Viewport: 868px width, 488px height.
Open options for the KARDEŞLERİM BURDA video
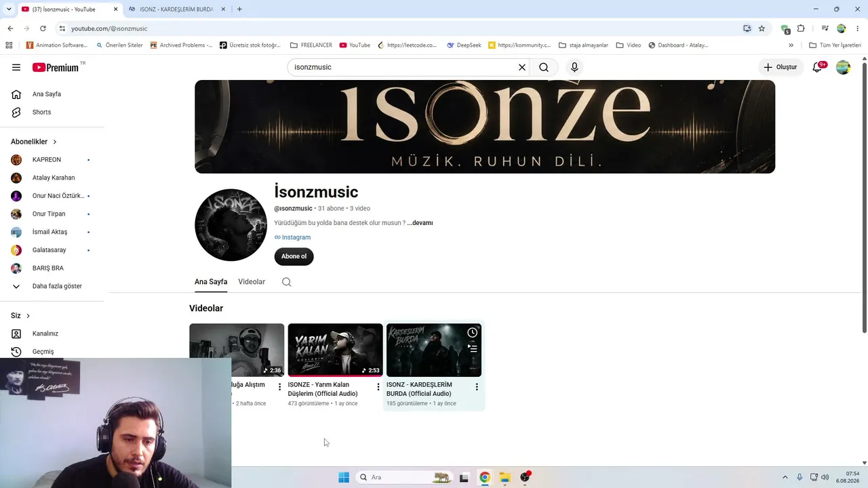tap(477, 387)
